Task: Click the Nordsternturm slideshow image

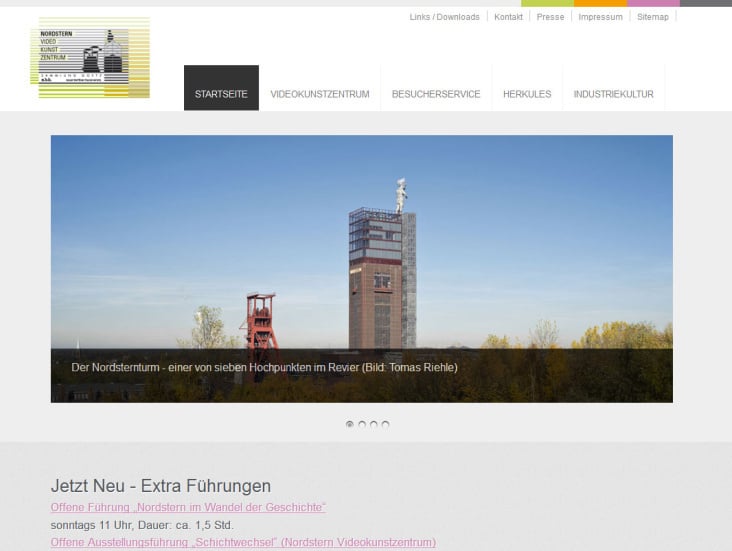Action: pos(362,268)
